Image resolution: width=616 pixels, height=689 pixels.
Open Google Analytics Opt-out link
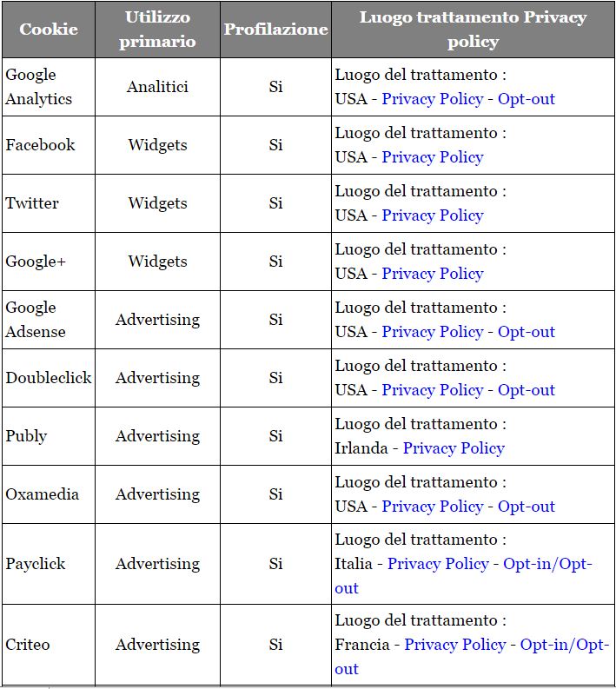tap(526, 99)
